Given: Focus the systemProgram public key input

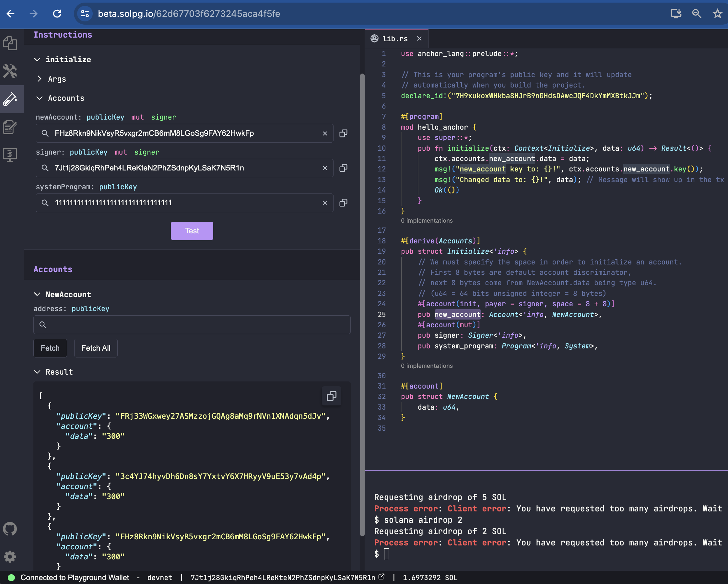Looking at the screenshot, I should pyautogui.click(x=184, y=203).
